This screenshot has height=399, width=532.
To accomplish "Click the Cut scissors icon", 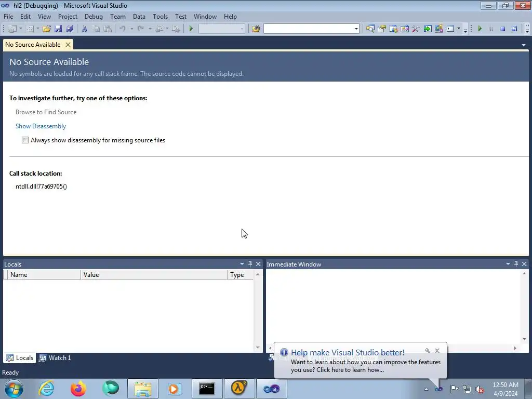I will 84,29.
